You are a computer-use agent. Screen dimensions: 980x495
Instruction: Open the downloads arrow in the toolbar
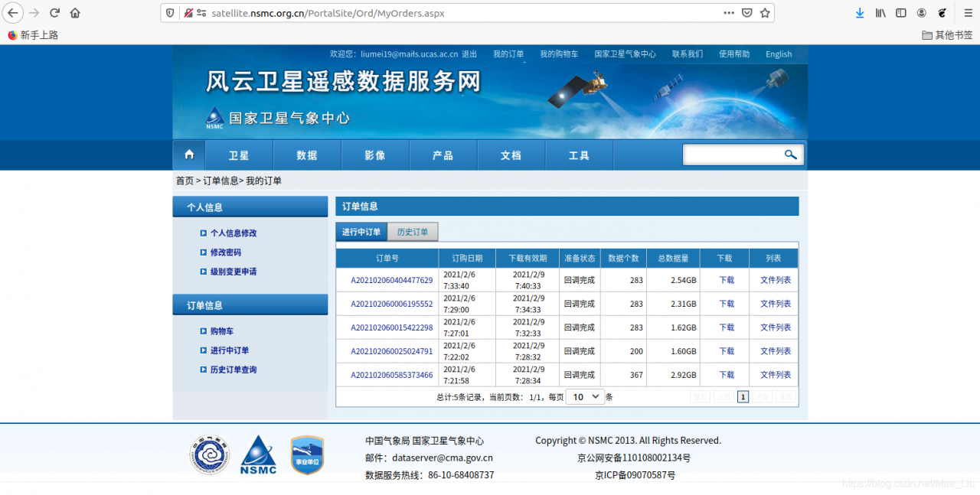[x=860, y=13]
